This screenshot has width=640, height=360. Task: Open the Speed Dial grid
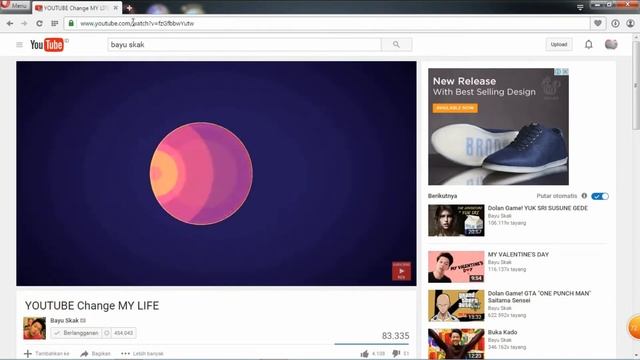54,24
